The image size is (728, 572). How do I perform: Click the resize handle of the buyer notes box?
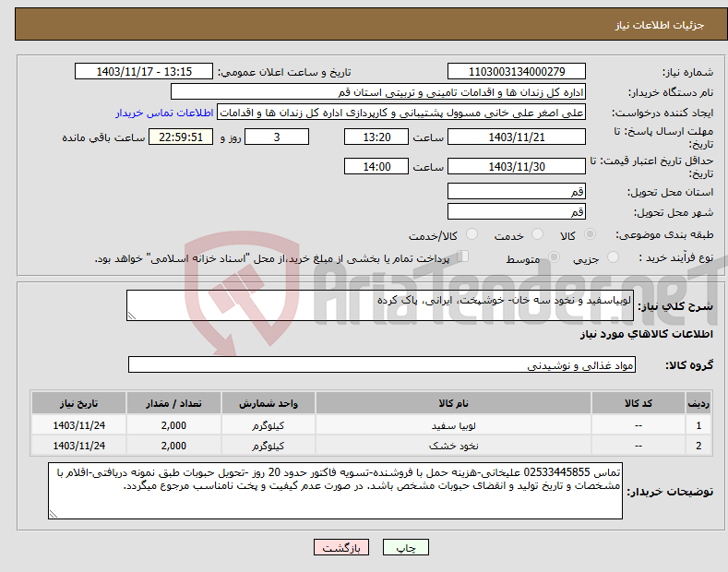point(54,514)
